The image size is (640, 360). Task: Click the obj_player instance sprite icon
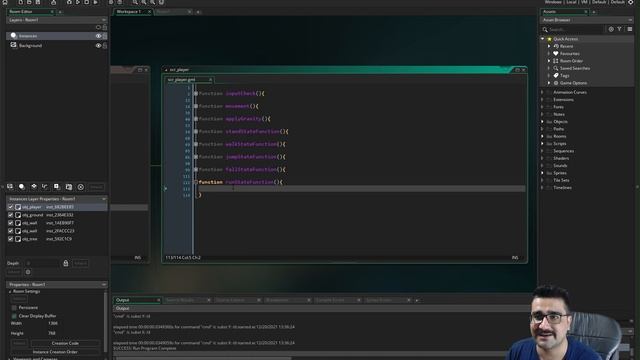(18, 207)
